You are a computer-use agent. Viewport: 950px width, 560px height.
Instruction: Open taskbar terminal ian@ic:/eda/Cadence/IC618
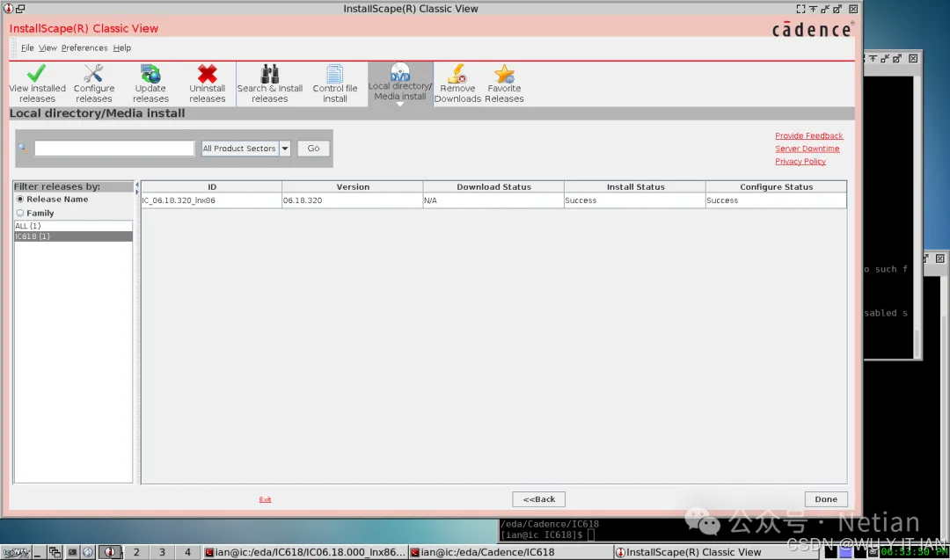[x=510, y=552]
